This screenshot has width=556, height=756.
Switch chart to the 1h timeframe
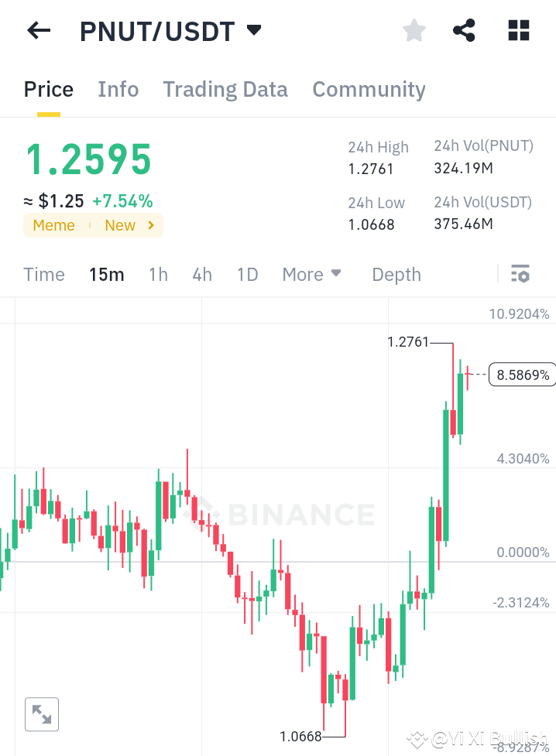157,274
